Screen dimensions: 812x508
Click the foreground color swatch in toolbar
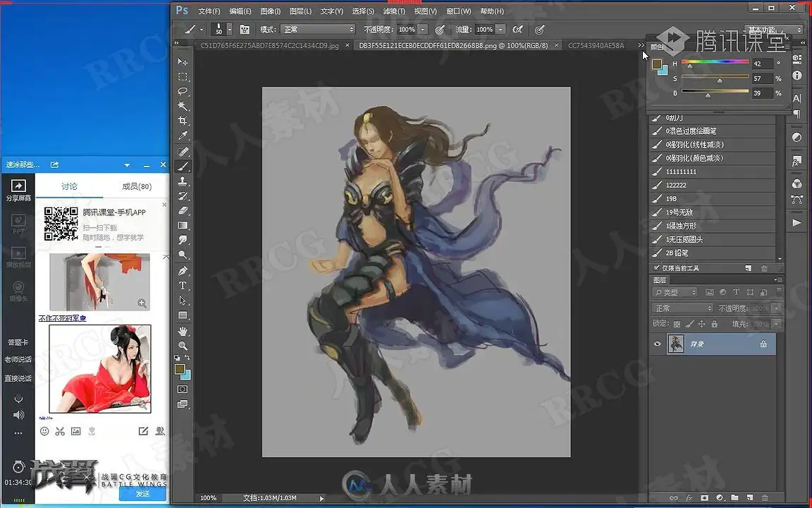[180, 368]
